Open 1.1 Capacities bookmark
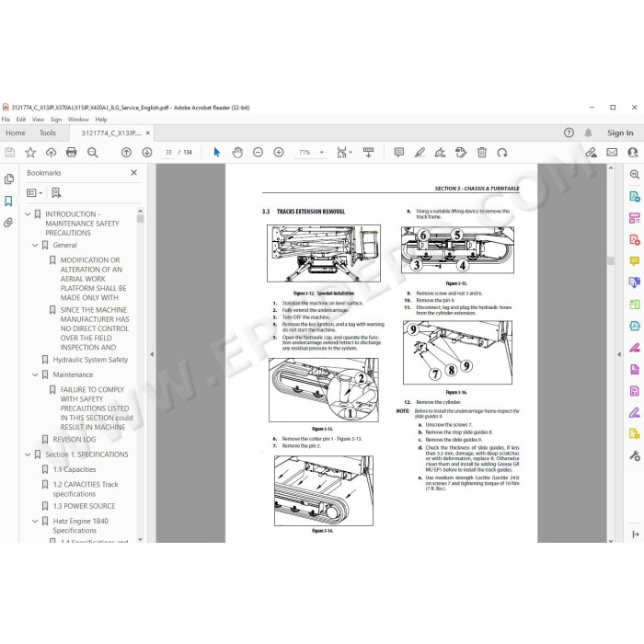Viewport: 644px width, 644px height. (75, 469)
